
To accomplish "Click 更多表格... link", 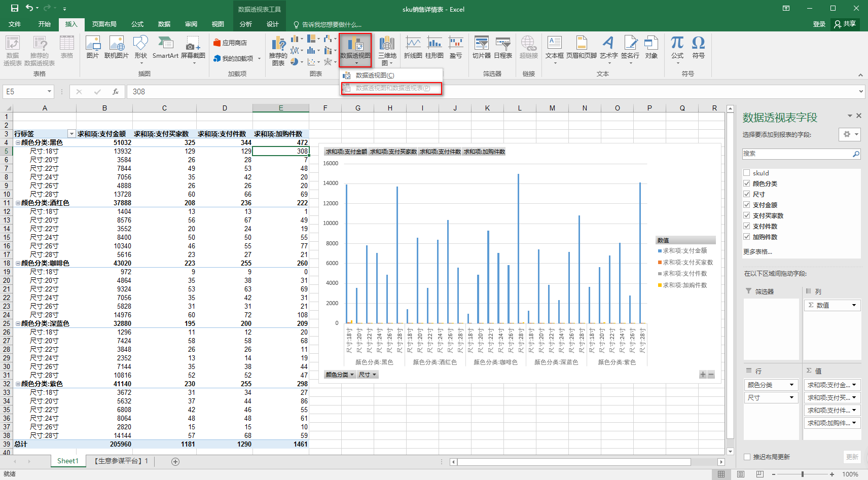I will click(x=757, y=251).
